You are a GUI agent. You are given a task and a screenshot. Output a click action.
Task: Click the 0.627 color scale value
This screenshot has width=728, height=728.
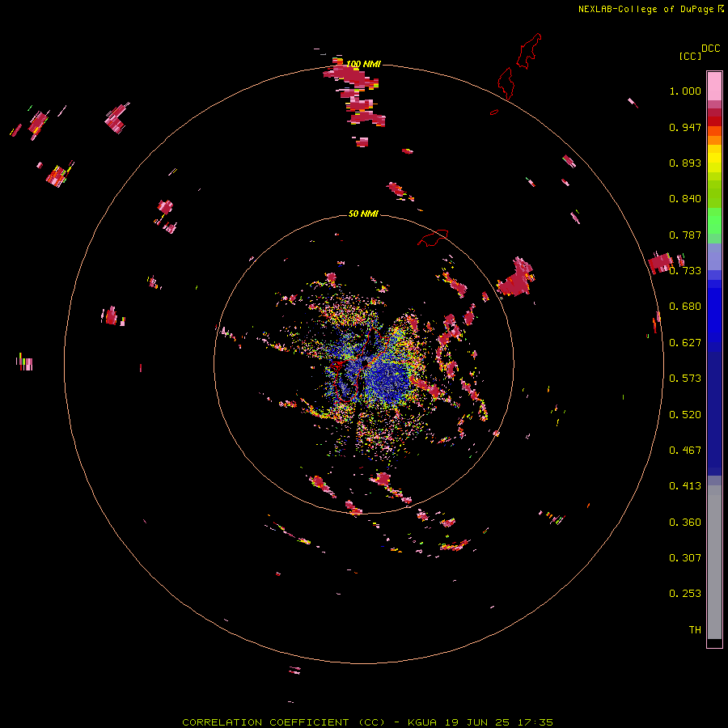(x=685, y=343)
